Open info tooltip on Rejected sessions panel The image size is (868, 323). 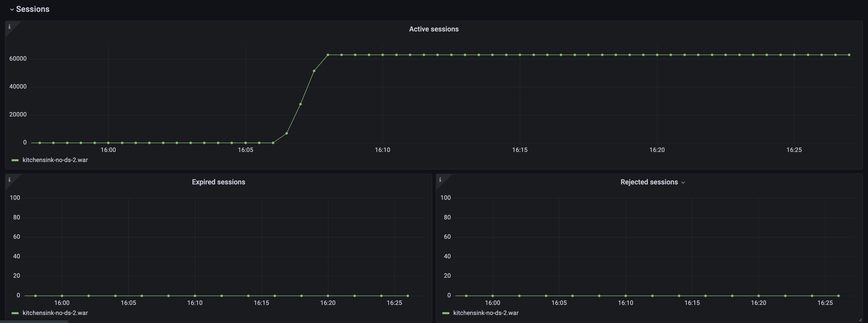(x=440, y=179)
